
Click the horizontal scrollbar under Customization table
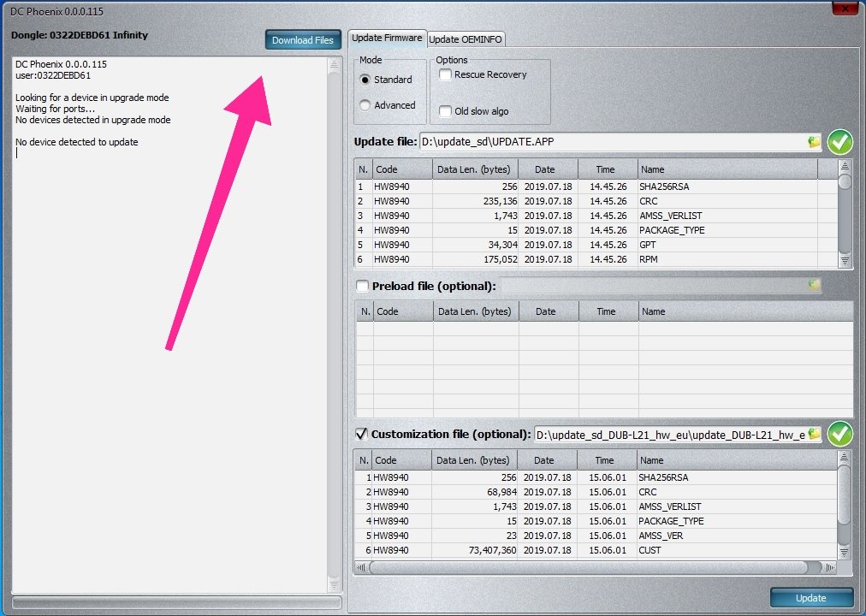point(596,567)
